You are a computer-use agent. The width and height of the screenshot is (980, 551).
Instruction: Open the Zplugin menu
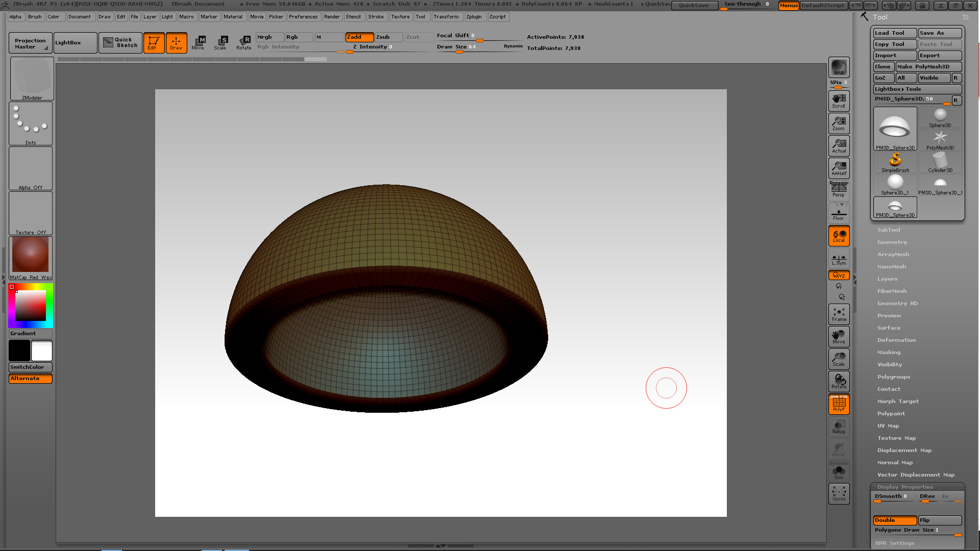pyautogui.click(x=474, y=17)
